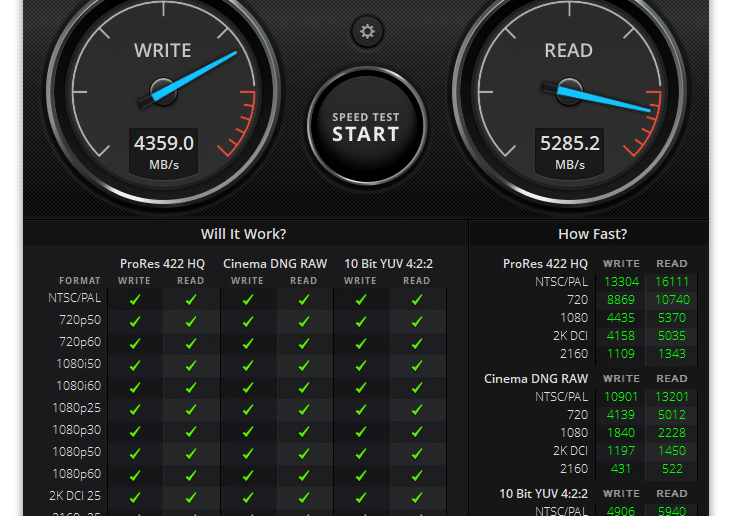Click the 2K DCI 25 Cinema DNG RAW read checkmark

point(304,497)
